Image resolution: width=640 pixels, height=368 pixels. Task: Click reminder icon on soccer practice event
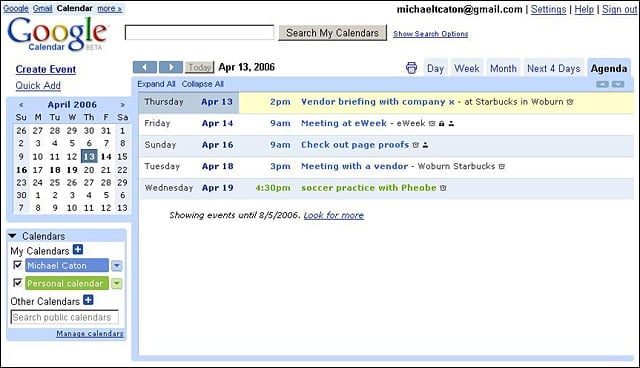[x=443, y=188]
